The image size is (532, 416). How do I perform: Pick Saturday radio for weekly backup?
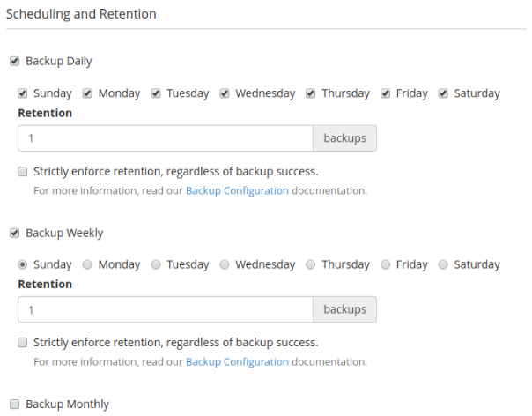tap(444, 264)
